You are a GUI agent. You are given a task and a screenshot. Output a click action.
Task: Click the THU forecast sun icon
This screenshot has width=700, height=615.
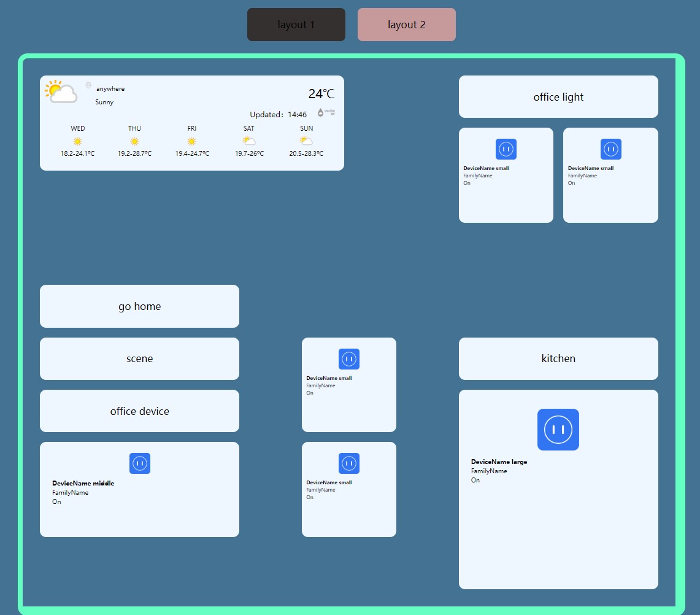(134, 142)
